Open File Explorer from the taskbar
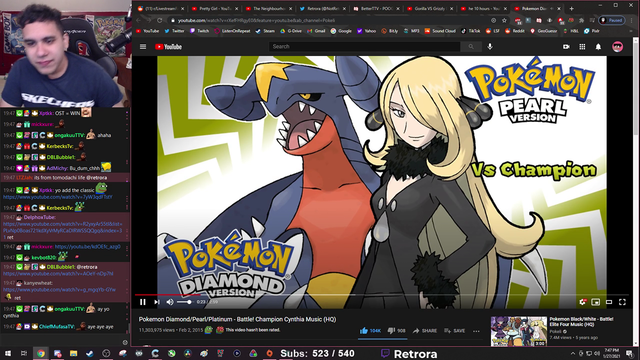Image resolution: width=640 pixels, height=360 pixels. pyautogui.click(x=73, y=353)
